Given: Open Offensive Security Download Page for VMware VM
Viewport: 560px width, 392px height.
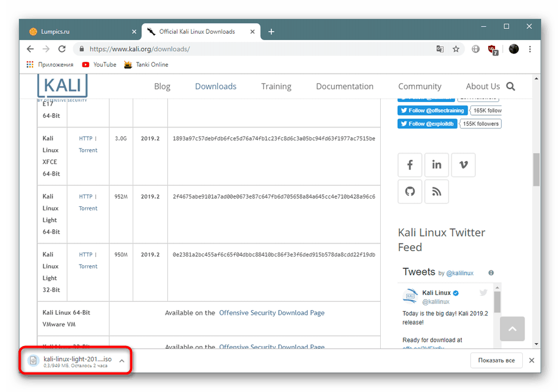Looking at the screenshot, I should (x=272, y=313).
